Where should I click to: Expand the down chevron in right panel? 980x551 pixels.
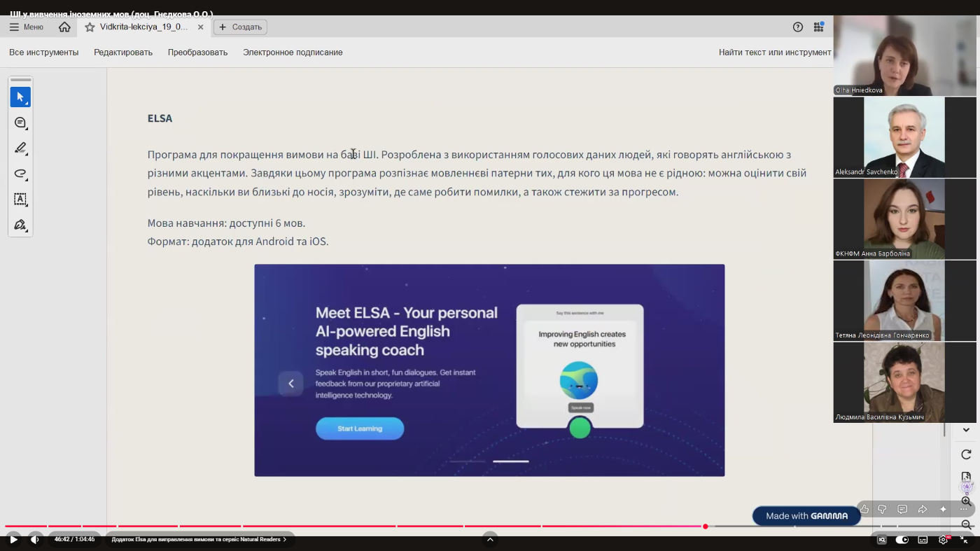[x=966, y=430]
